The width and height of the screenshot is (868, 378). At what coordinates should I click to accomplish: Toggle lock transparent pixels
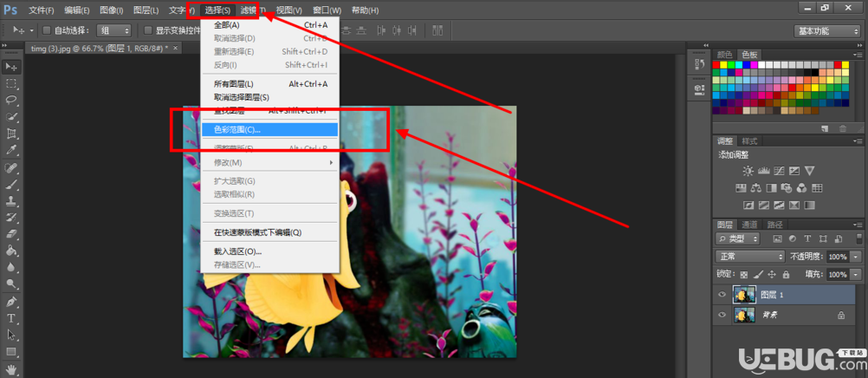point(744,274)
